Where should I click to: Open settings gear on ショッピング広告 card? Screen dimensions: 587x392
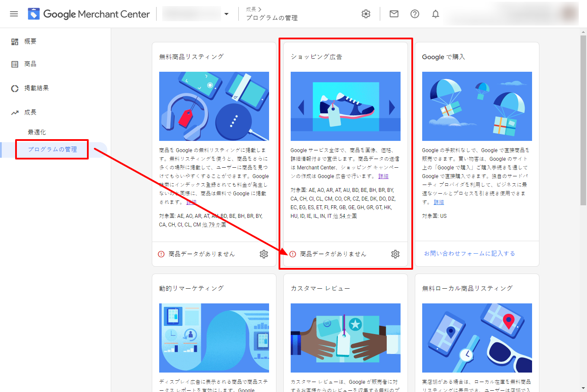tap(395, 254)
